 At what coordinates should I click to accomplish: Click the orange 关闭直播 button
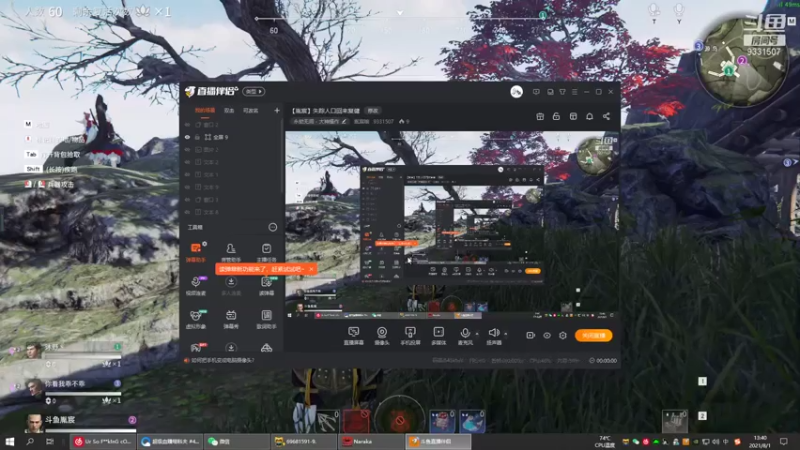[593, 335]
